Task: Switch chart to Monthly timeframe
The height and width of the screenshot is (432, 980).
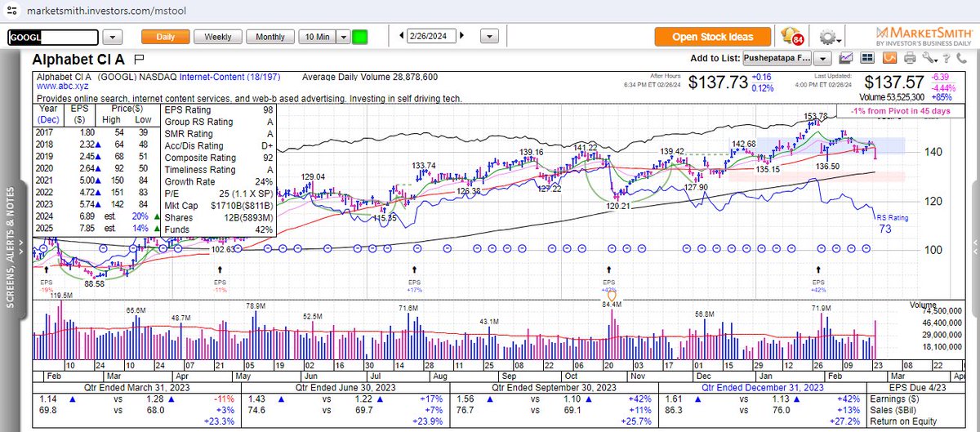Action: tap(270, 37)
